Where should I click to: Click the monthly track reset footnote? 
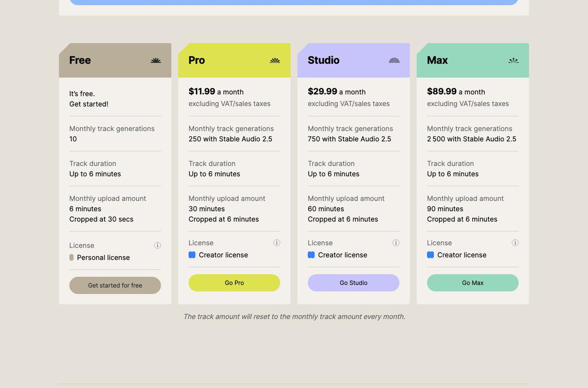(294, 317)
